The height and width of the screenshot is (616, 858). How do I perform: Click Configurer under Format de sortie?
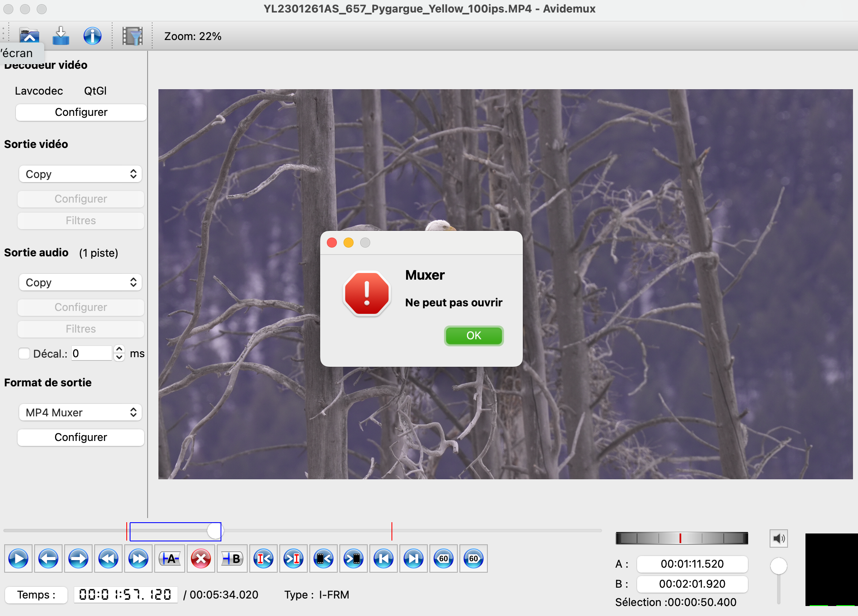pos(80,437)
